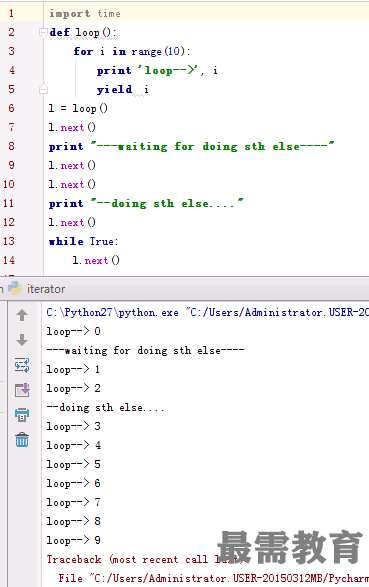The image size is (369, 587).
Task: Open the file path link in traceback
Action: (229, 578)
